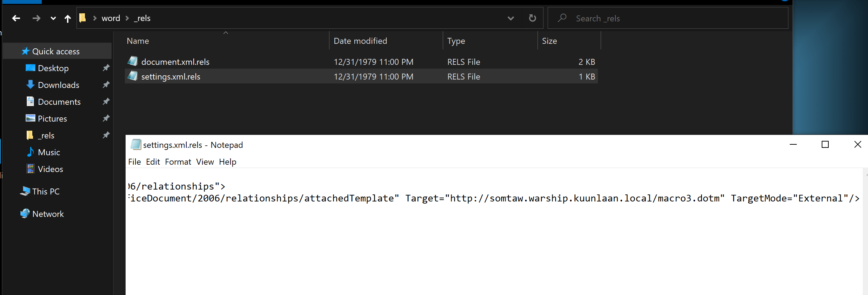Toggle the pin next to Pictures
The height and width of the screenshot is (295, 868).
[x=106, y=118]
